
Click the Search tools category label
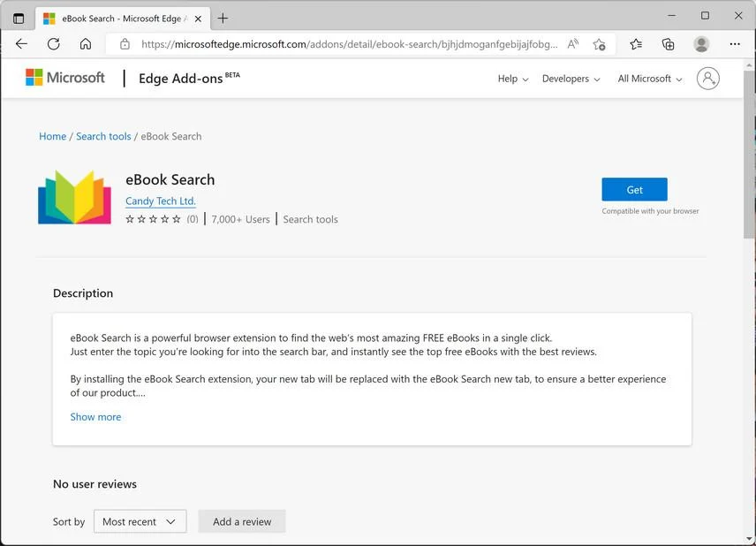pyautogui.click(x=311, y=219)
